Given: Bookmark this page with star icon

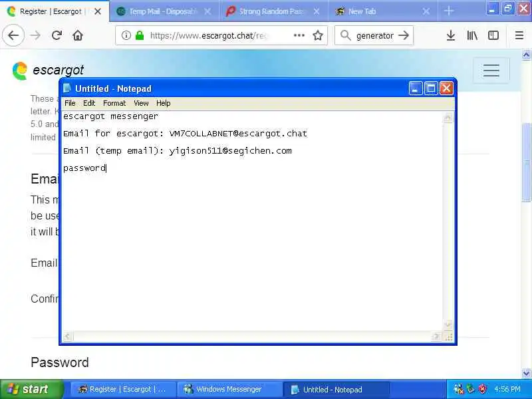Looking at the screenshot, I should tap(318, 35).
